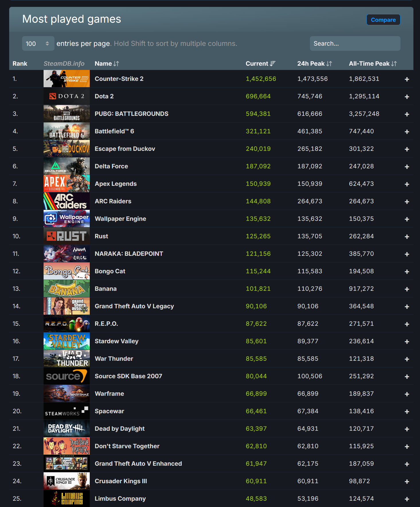Open the Delta Force game name
Image resolution: width=420 pixels, height=507 pixels.
[x=111, y=166]
